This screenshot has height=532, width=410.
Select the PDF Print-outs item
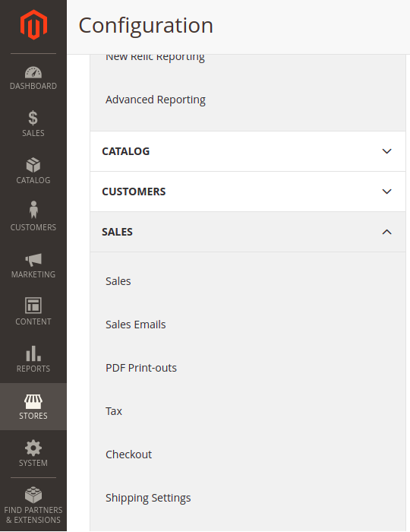click(141, 368)
